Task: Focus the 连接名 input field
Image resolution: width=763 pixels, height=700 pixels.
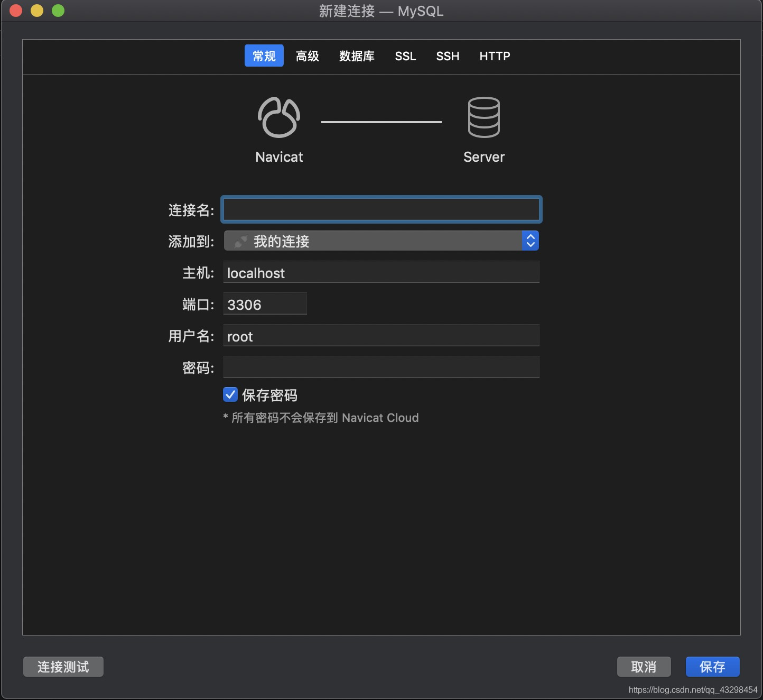Action: click(x=381, y=209)
